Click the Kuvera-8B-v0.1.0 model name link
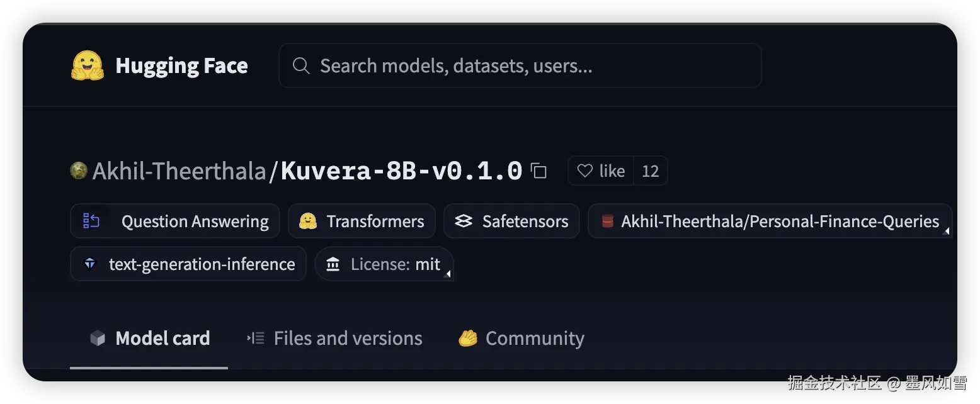The image size is (980, 404). point(402,171)
